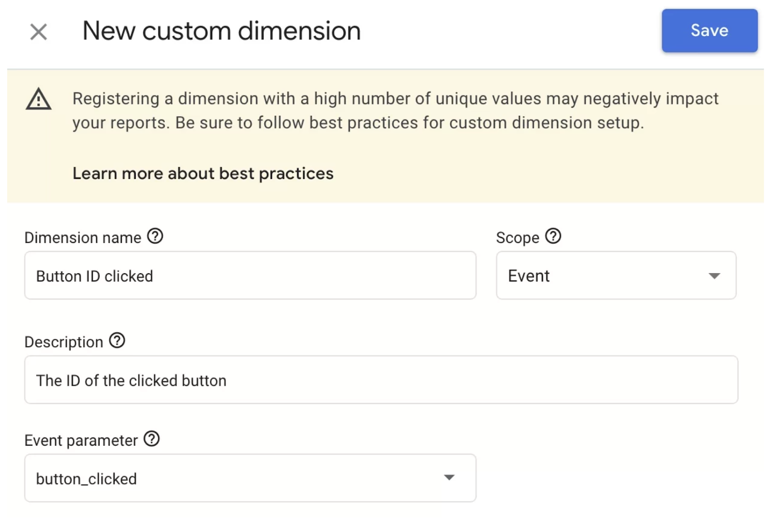Click the Description field label

pyautogui.click(x=64, y=342)
